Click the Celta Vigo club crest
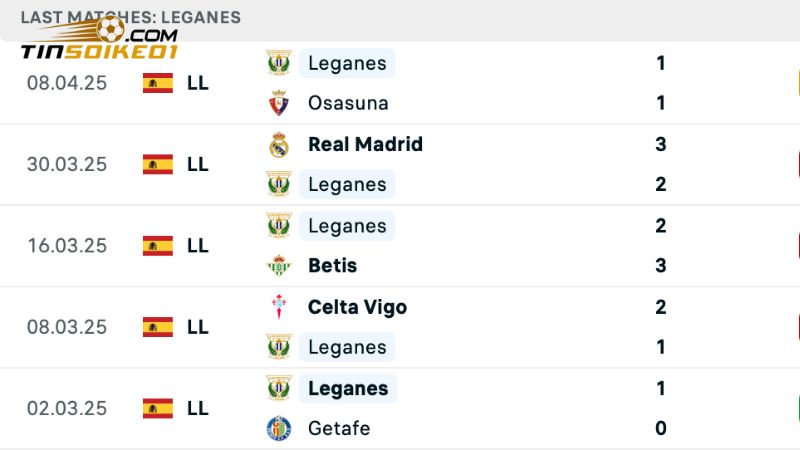The width and height of the screenshot is (800, 450). coord(279,307)
